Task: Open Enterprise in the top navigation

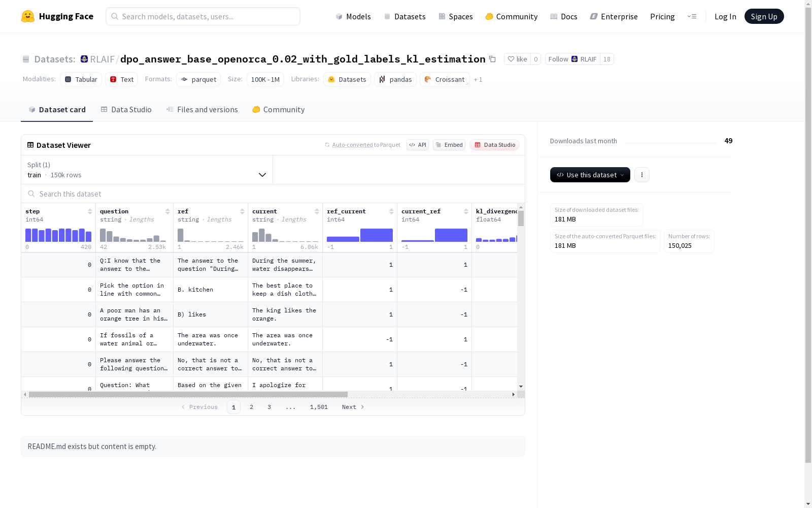Action: click(x=614, y=16)
